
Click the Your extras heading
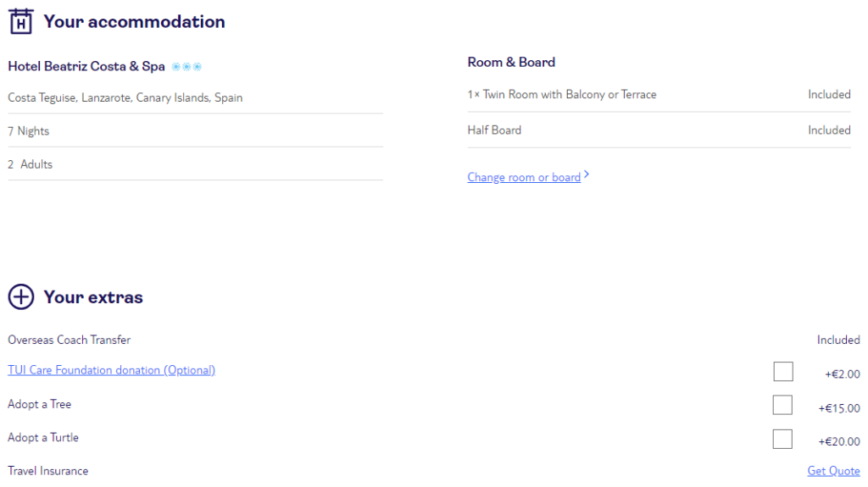click(x=93, y=297)
